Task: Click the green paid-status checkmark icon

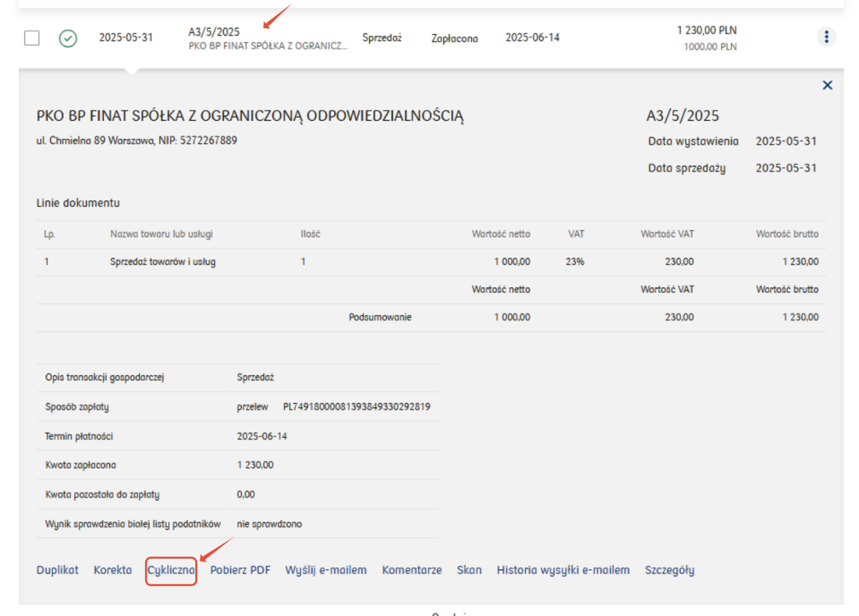Action: (68, 38)
